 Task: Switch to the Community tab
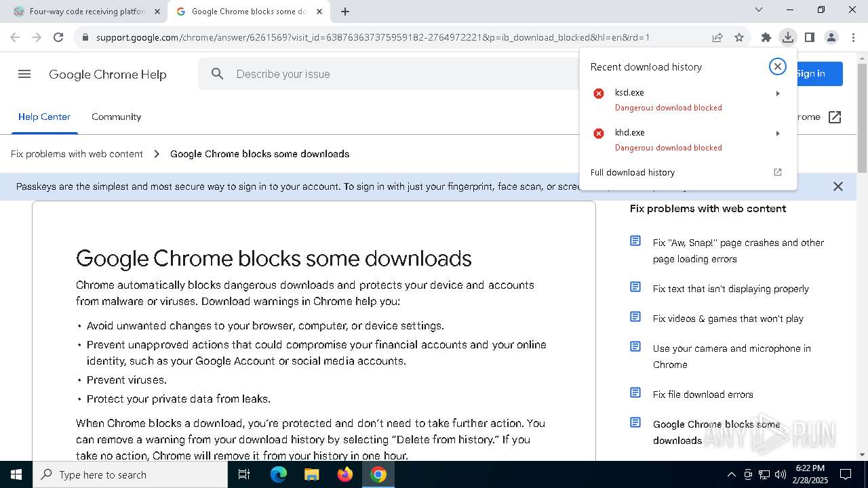click(x=117, y=117)
